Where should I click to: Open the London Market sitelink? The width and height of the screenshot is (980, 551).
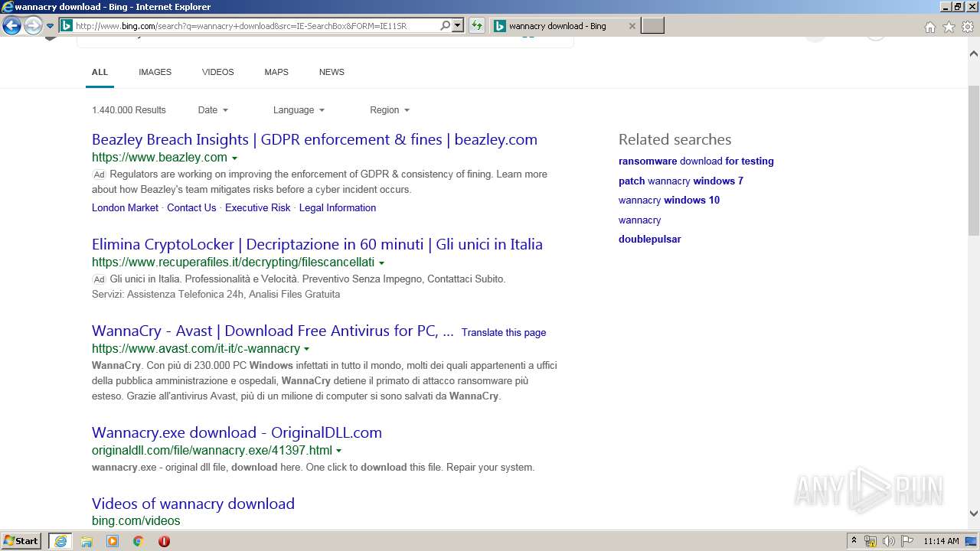pos(125,207)
